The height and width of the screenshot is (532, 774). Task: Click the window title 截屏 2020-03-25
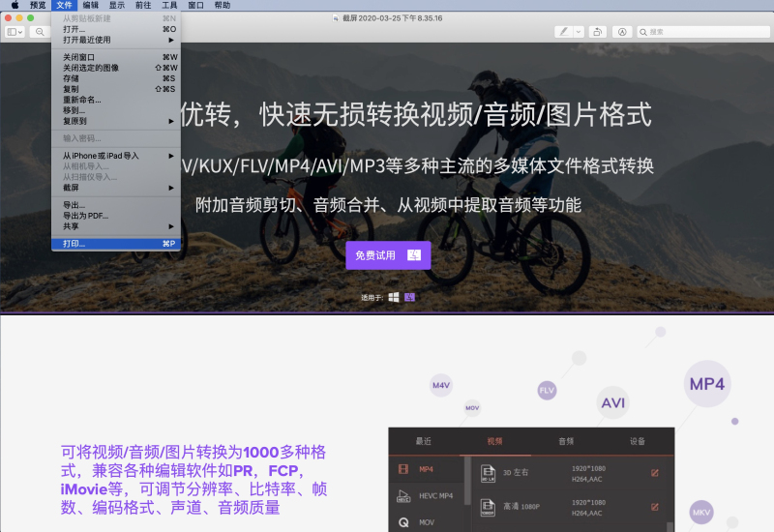(393, 18)
